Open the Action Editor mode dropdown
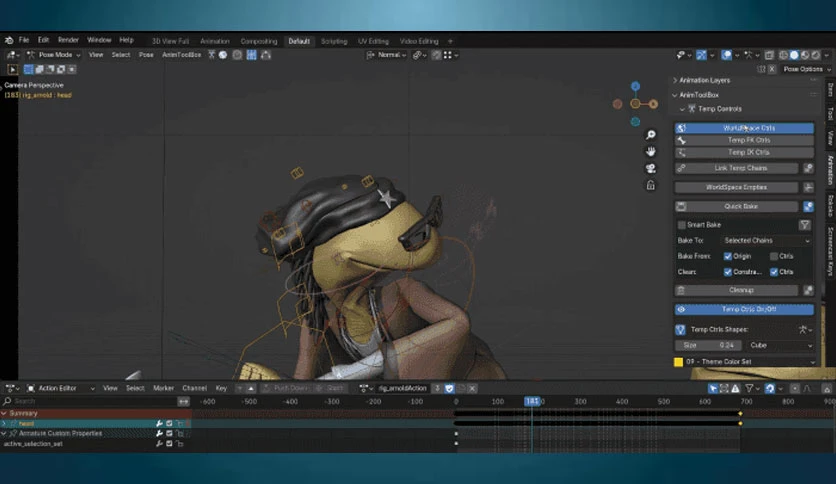The height and width of the screenshot is (484, 836). tap(61, 389)
